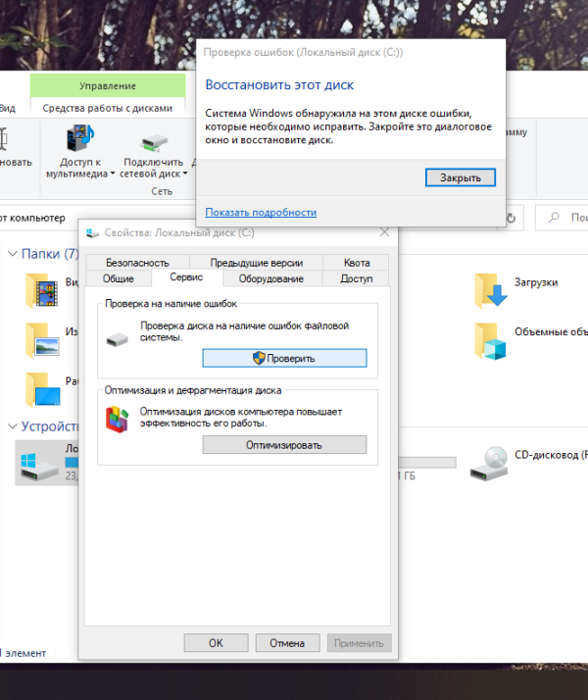The width and height of the screenshot is (588, 700).
Task: Click the defragmentation icon in Properties dialog
Action: tap(117, 420)
